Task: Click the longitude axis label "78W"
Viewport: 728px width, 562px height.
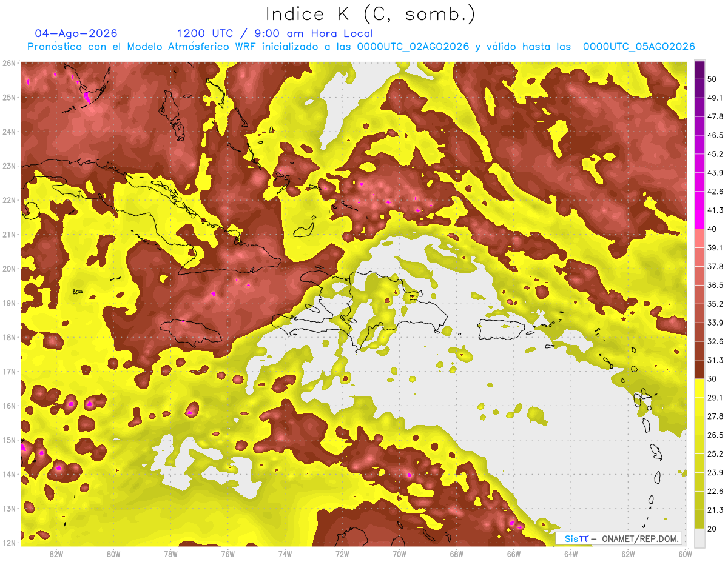Action: (170, 554)
